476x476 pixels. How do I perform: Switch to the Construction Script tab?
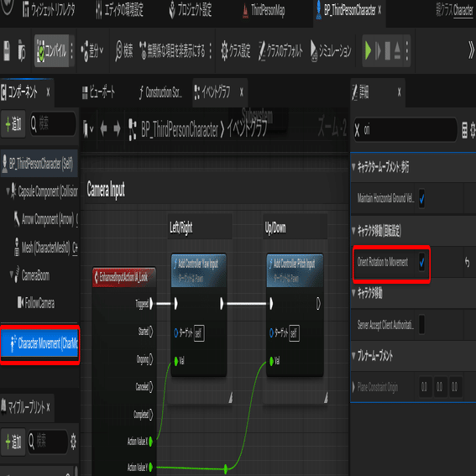[160, 92]
